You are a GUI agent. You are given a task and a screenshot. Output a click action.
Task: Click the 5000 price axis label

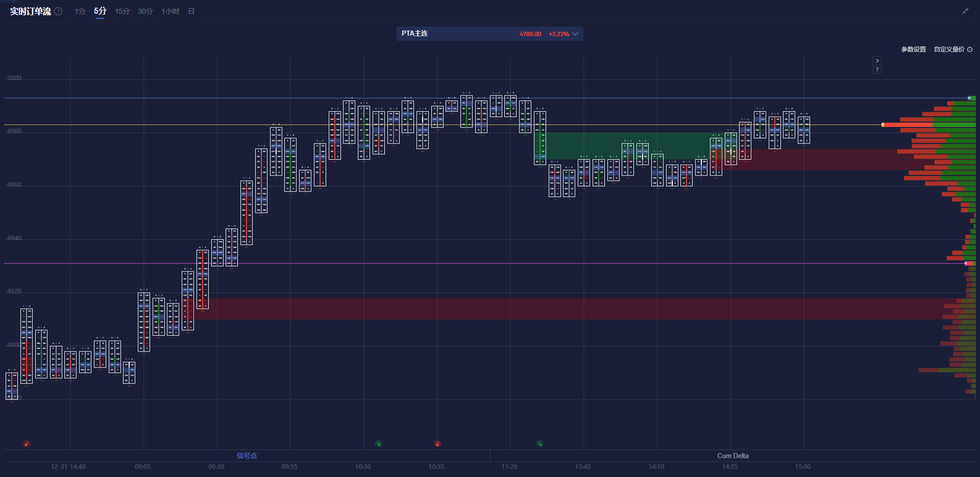(14, 78)
